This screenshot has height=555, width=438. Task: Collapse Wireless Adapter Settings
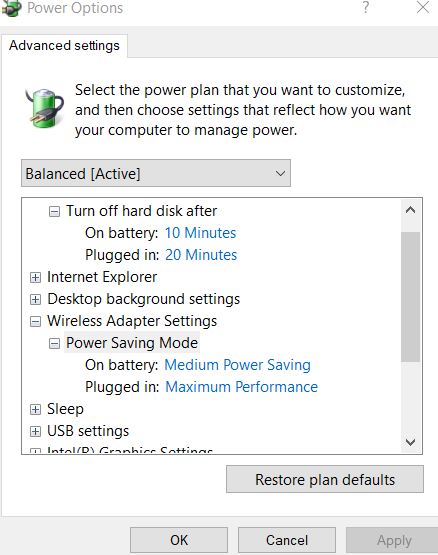pos(35,321)
